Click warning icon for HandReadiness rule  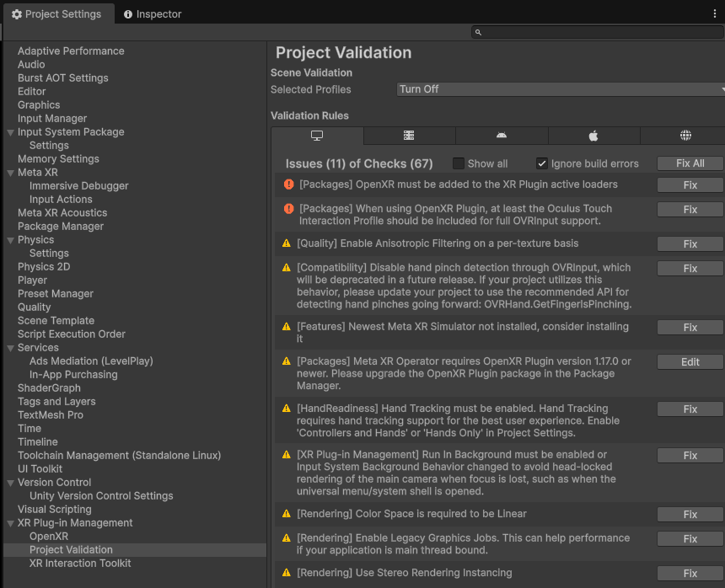click(287, 409)
